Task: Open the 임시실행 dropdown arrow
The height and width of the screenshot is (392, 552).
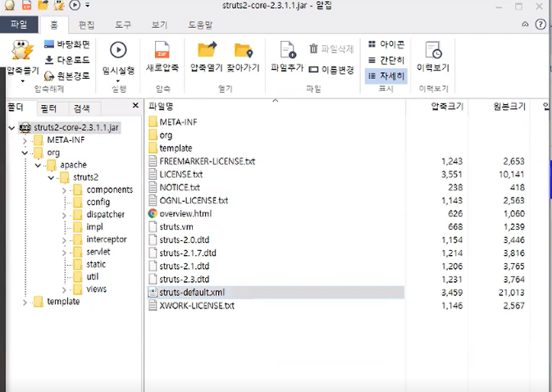Action: coord(118,81)
